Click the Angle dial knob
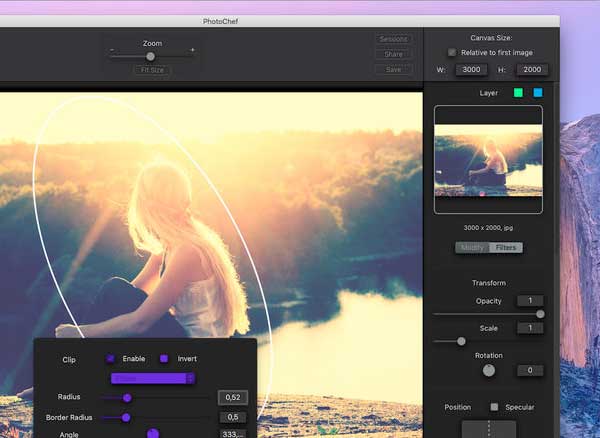 153,433
